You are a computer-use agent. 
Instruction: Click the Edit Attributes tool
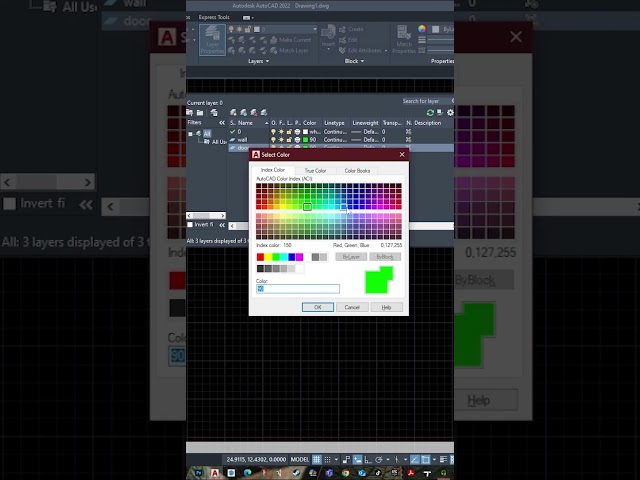coord(360,51)
